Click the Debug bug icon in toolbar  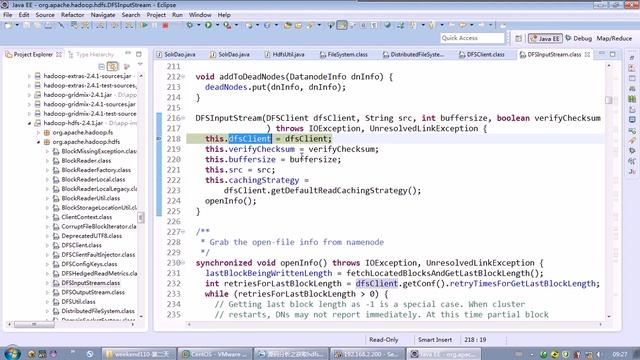click(189, 25)
